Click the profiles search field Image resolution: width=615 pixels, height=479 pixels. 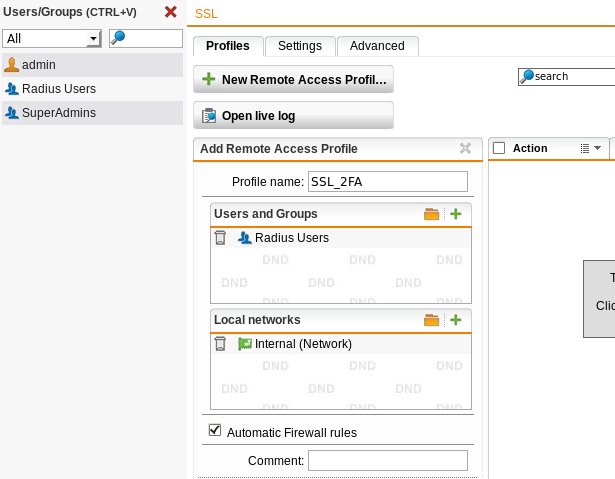pyautogui.click(x=567, y=76)
